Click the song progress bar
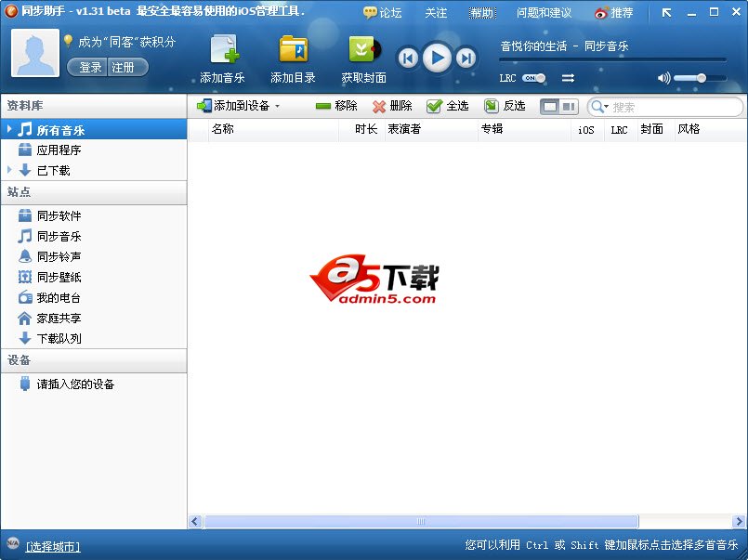This screenshot has height=560, width=748. pyautogui.click(x=612, y=60)
